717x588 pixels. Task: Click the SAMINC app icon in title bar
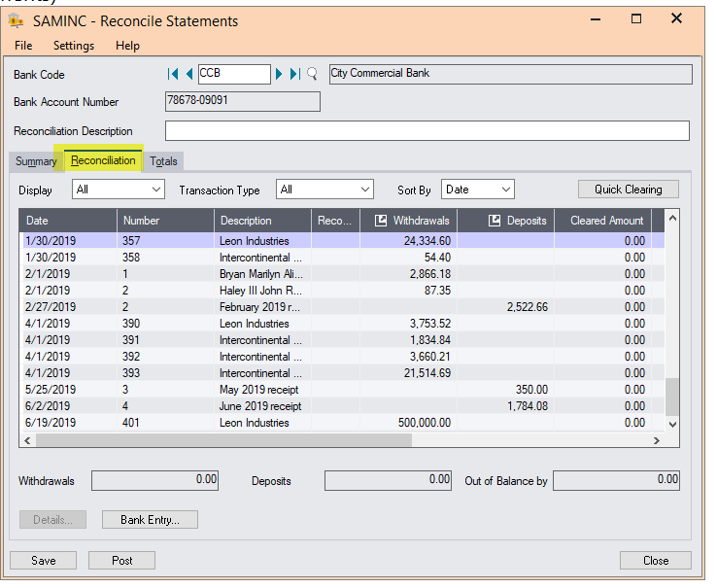pyautogui.click(x=16, y=20)
